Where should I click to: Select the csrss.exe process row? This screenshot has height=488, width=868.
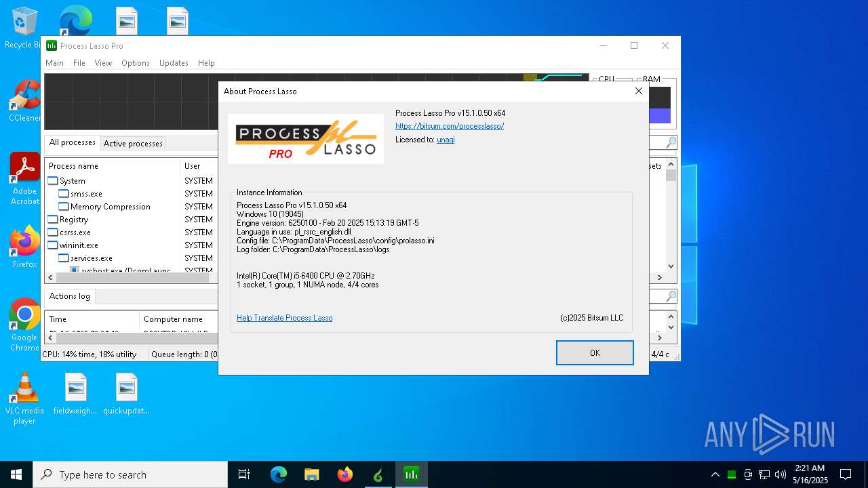[x=132, y=232]
